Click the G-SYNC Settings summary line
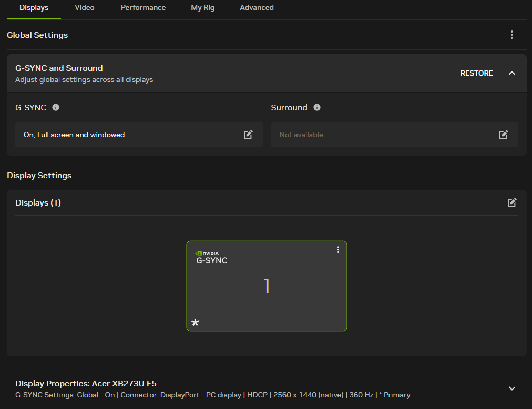 (x=213, y=395)
